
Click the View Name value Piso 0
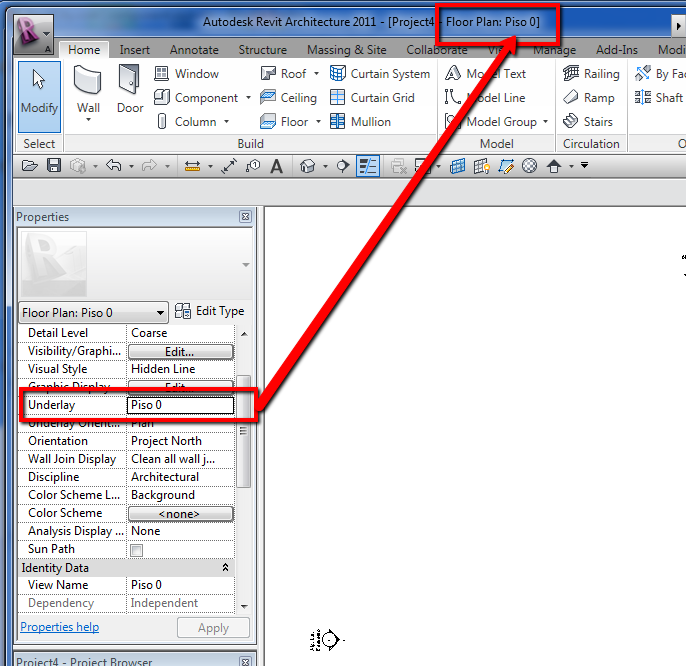click(x=180, y=585)
